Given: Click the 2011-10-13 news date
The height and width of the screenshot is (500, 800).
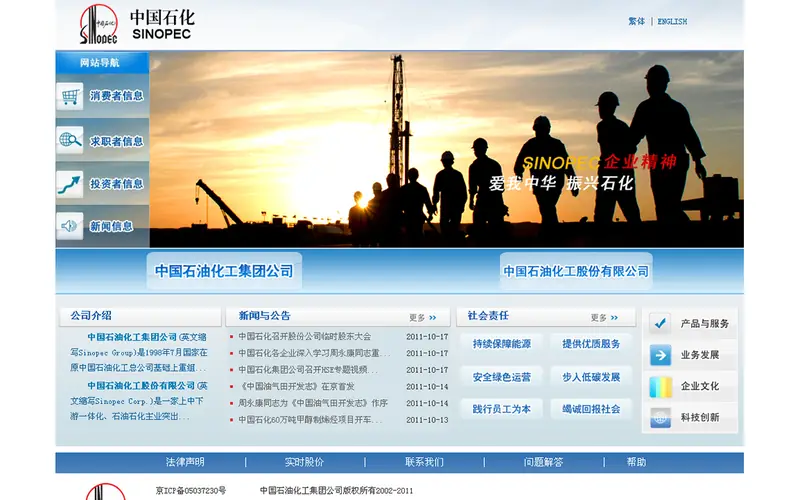Looking at the screenshot, I should tap(427, 420).
